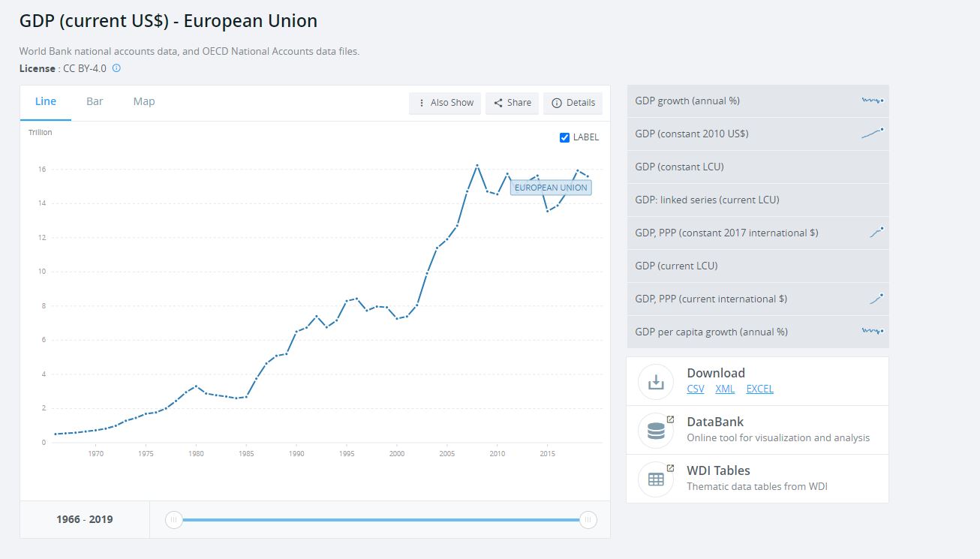Screen dimensions: 980x559
Task: Click the WDI Tables grid icon
Action: click(x=656, y=479)
